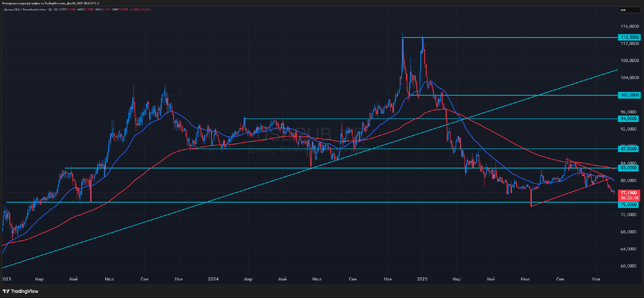Viewport: 644px width, 298px height.
Task: Select the 75,0000 price level label
Action: click(x=629, y=205)
